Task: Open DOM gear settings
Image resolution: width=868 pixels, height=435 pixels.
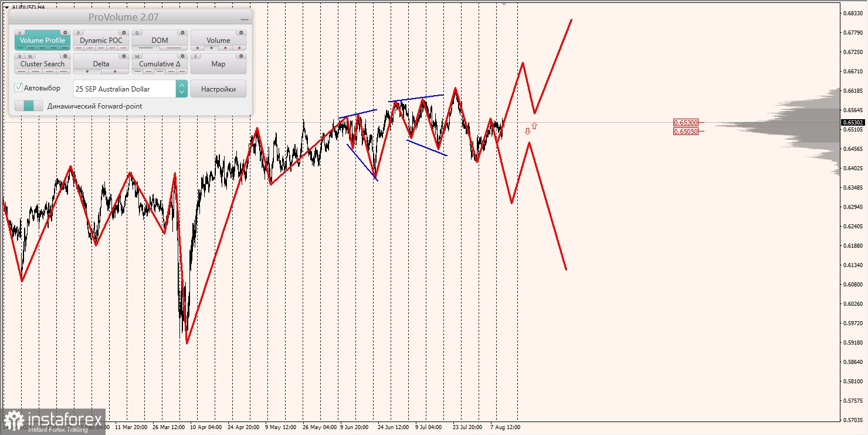Action: (x=182, y=32)
